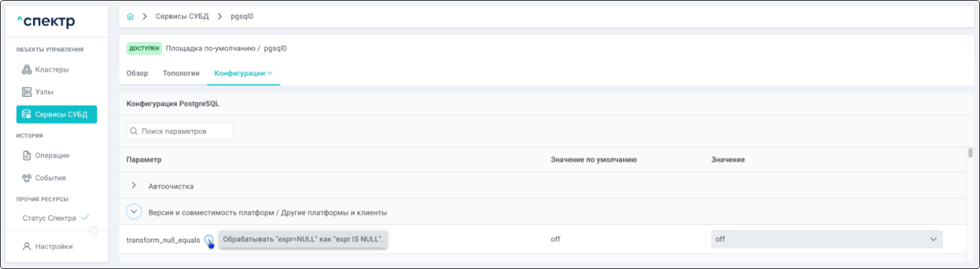Click the Сервисы СУБД breadcrumb link
Screen dimensions: 980x269
pos(182,17)
